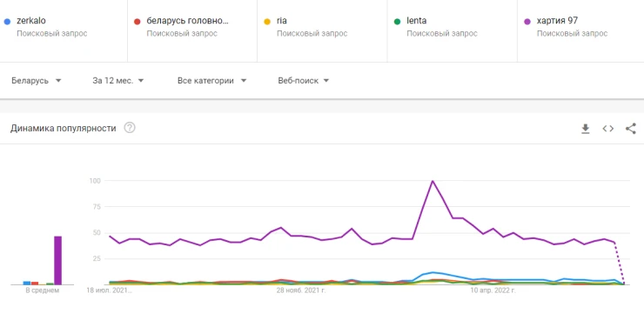
Task: Click the red average bar
Action: coord(35,284)
